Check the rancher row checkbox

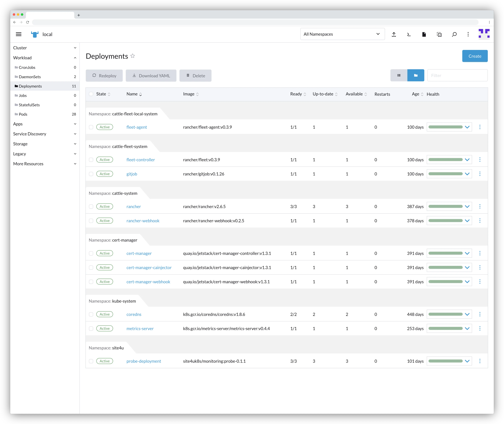(x=91, y=207)
